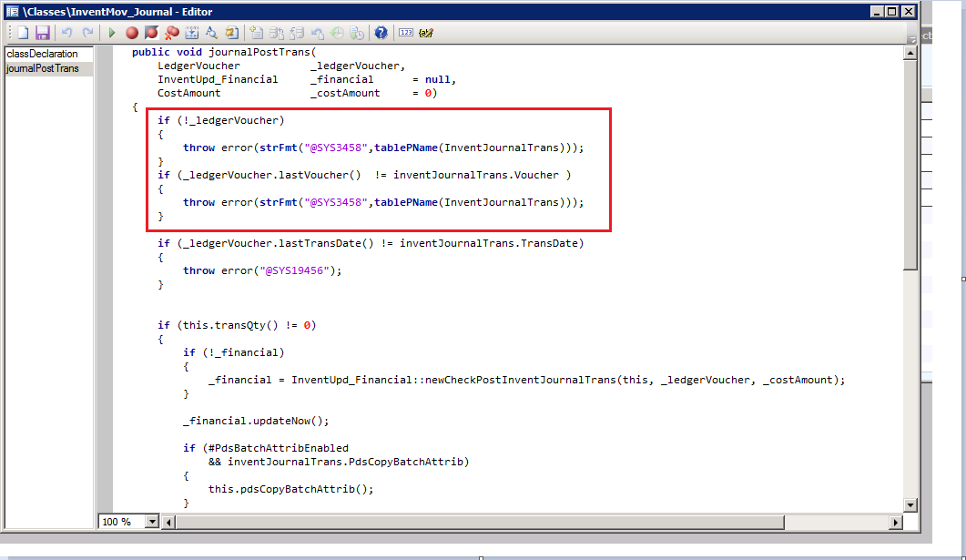Screen dimensions: 966x560
Task: Select journalPostTrans in the method list
Action: (43, 68)
